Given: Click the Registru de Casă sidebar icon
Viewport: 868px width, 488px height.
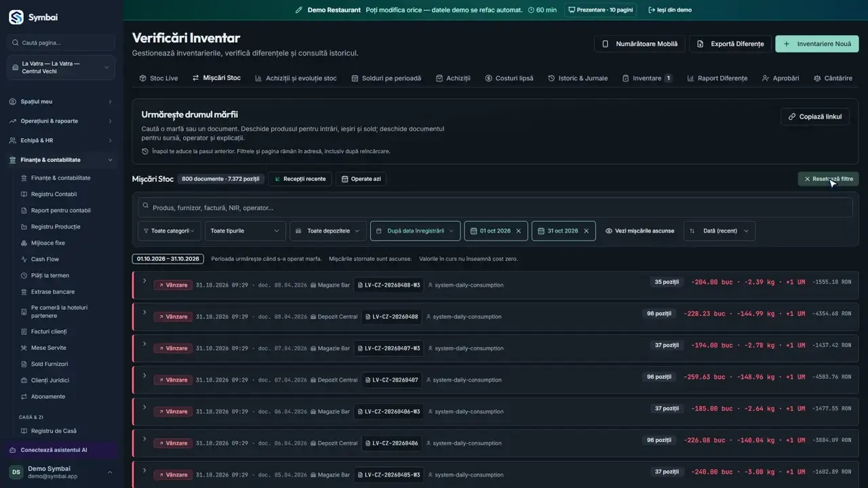Looking at the screenshot, I should pos(24,431).
